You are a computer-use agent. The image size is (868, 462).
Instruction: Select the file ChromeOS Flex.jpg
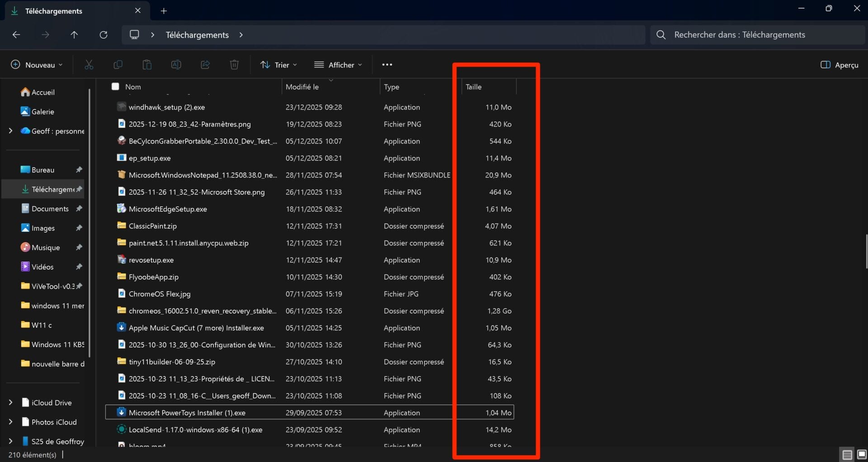coord(160,294)
